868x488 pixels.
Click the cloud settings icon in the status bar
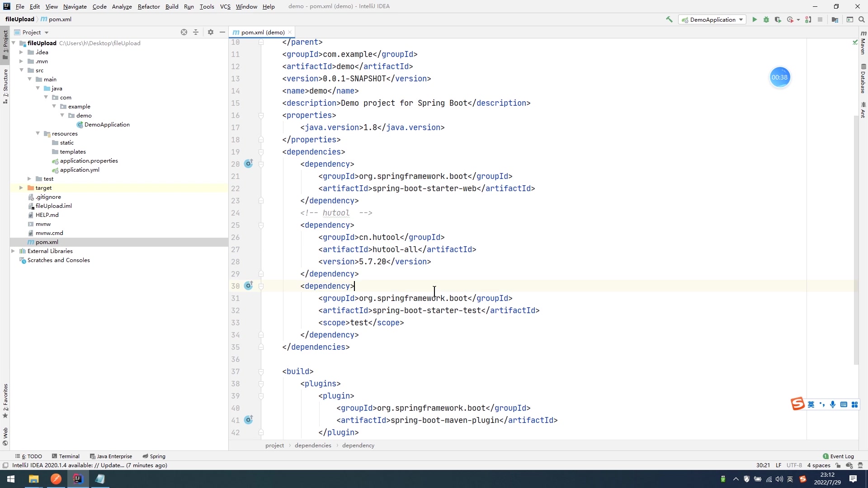click(849, 465)
